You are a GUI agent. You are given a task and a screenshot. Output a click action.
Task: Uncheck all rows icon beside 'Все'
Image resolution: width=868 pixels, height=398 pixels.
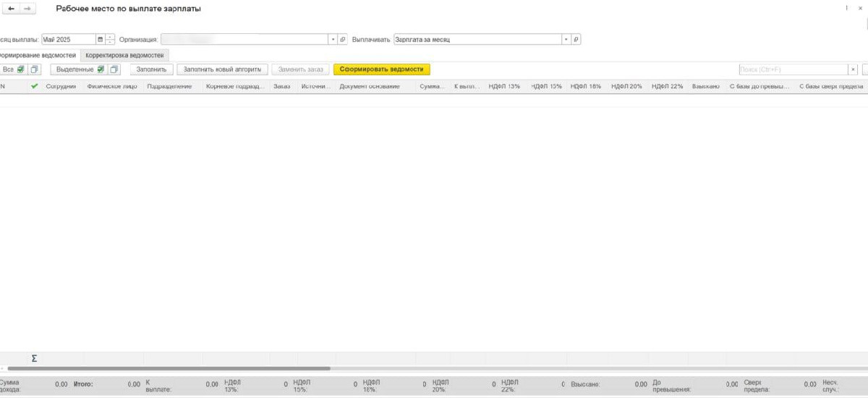coord(35,69)
